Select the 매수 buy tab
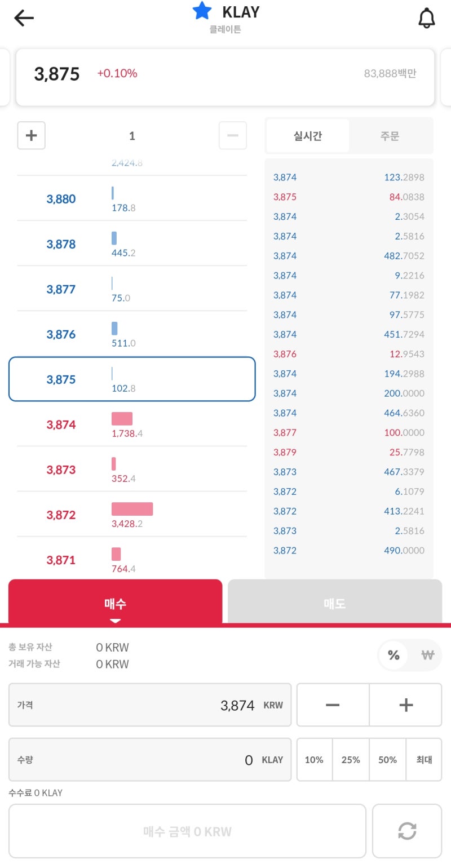This screenshot has width=451, height=868. (x=116, y=603)
